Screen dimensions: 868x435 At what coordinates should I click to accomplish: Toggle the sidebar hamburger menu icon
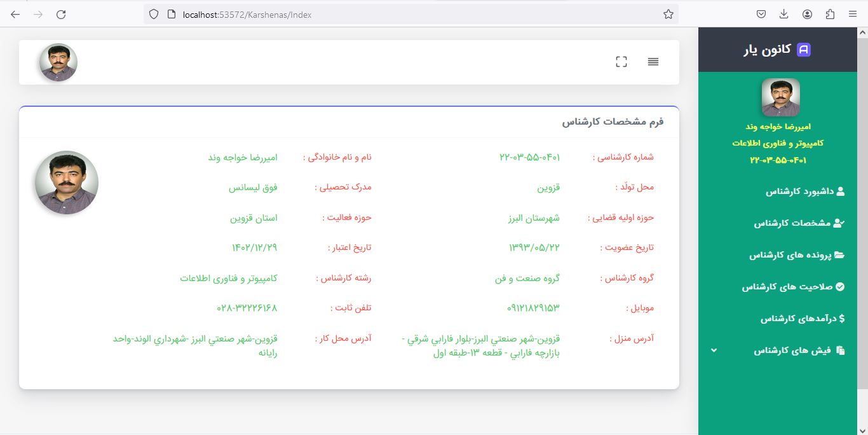pyautogui.click(x=653, y=62)
